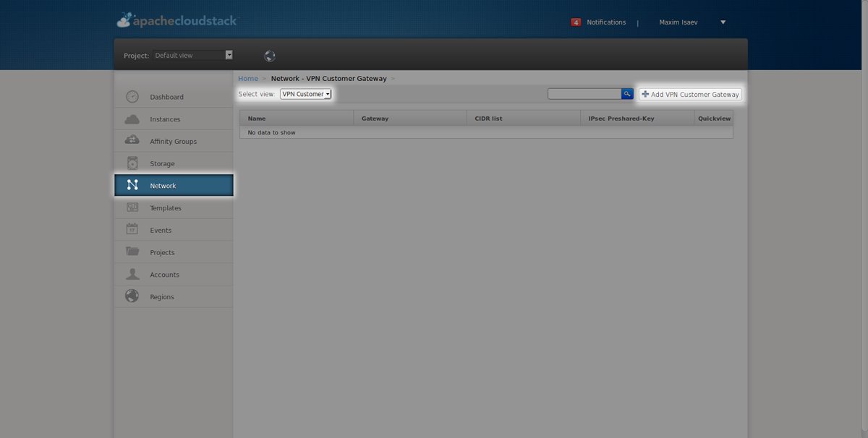Click the Network - VPN Customer Gateway breadcrumb
868x438 pixels.
coord(328,78)
